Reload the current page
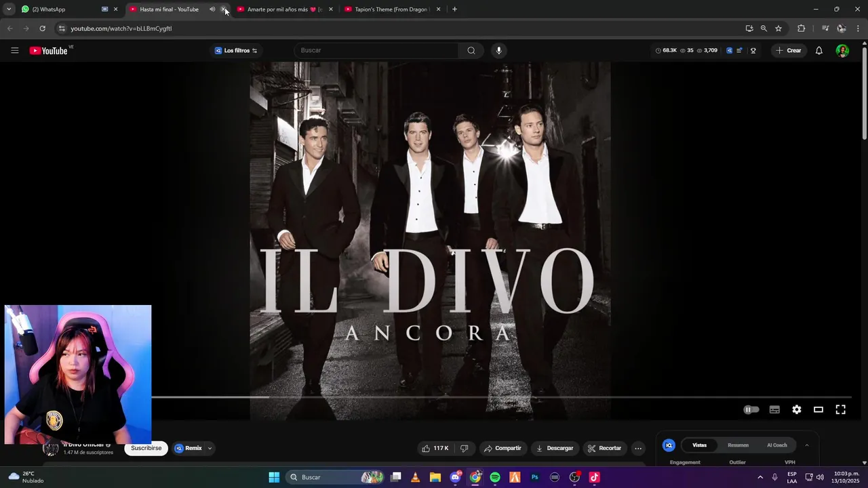Image resolution: width=868 pixels, height=488 pixels. point(42,28)
